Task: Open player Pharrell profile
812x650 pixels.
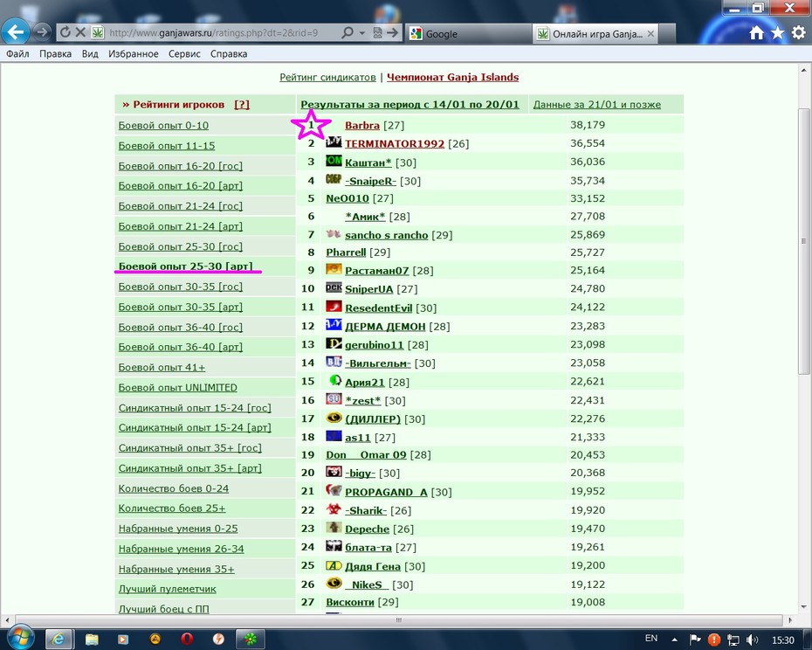Action: pyautogui.click(x=346, y=252)
